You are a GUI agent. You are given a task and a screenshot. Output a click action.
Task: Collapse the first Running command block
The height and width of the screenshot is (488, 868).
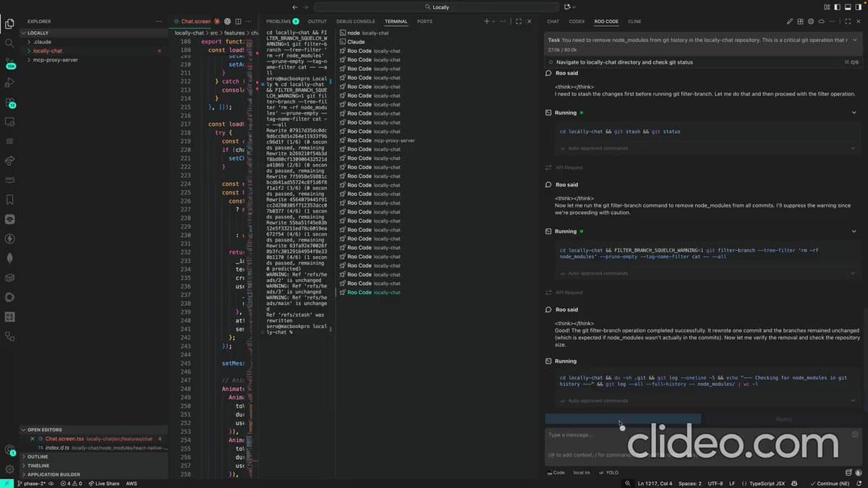coord(854,113)
